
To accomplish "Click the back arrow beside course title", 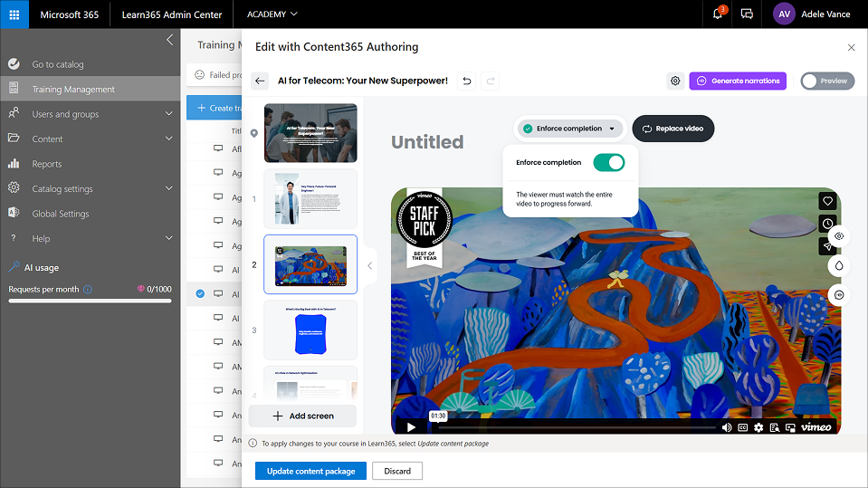I will click(x=261, y=81).
